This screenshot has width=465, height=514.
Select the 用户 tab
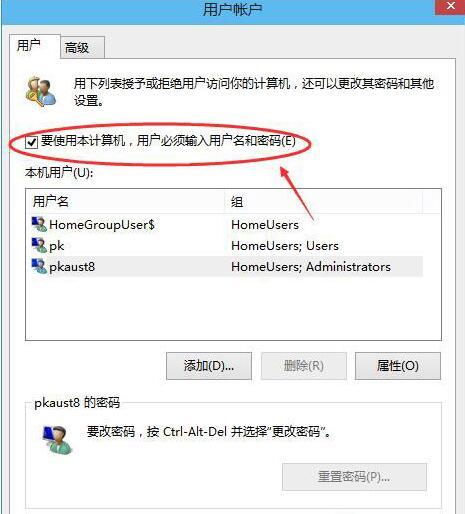coord(29,45)
